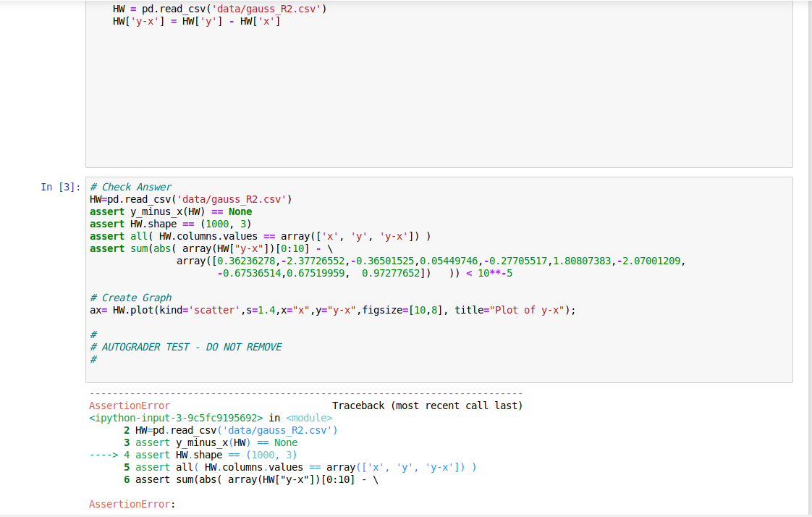Place cursor on the Create Graph comment
This screenshot has height=517, width=812.
[x=130, y=298]
